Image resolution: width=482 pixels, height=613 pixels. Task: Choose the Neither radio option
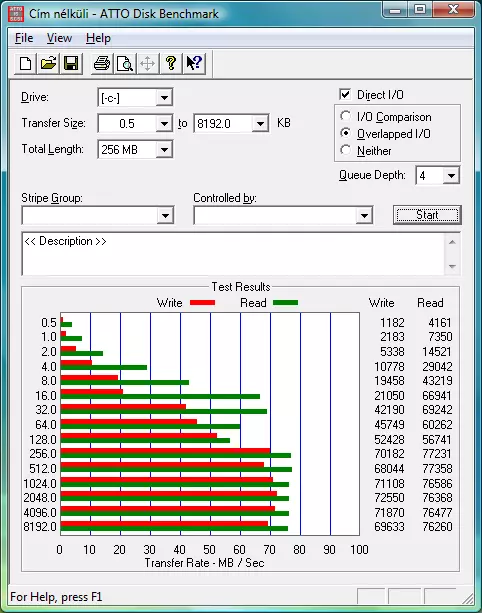coord(345,150)
